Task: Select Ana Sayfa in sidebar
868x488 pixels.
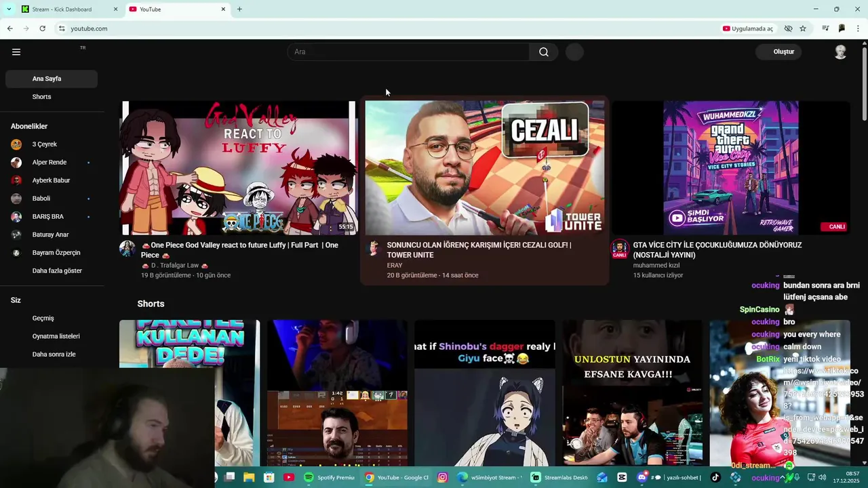Action: (52, 79)
